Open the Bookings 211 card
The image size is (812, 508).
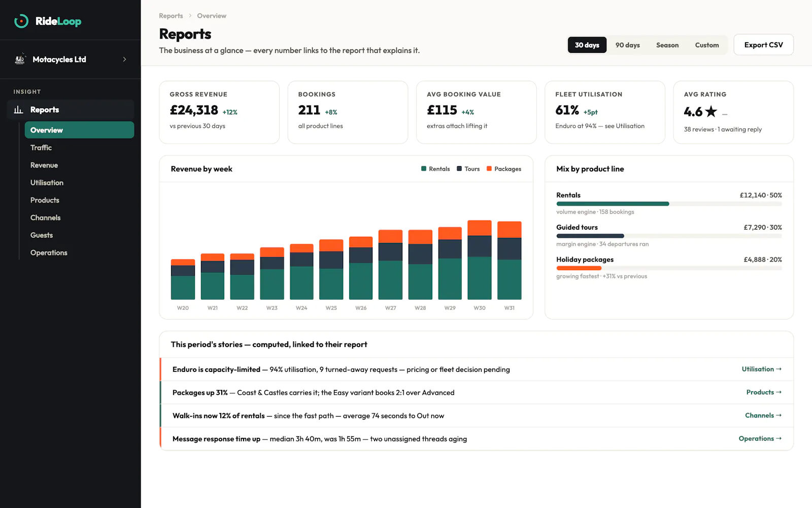point(348,112)
